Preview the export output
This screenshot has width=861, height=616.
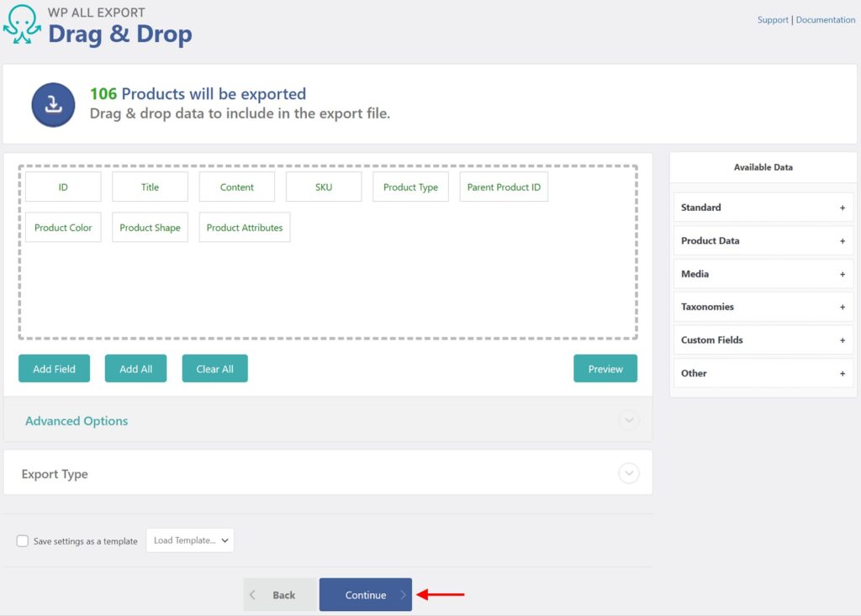click(x=605, y=368)
